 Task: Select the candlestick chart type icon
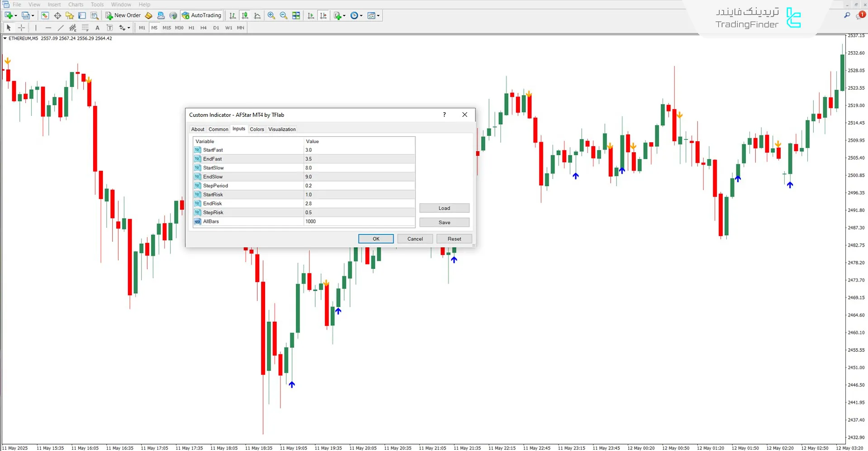pyautogui.click(x=245, y=15)
